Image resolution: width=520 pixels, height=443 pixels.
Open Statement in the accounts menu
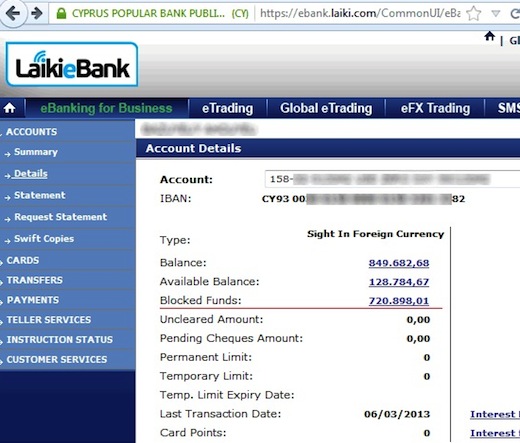tap(40, 195)
